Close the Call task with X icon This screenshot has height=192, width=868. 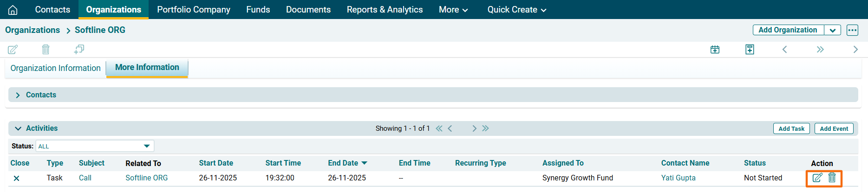point(16,178)
